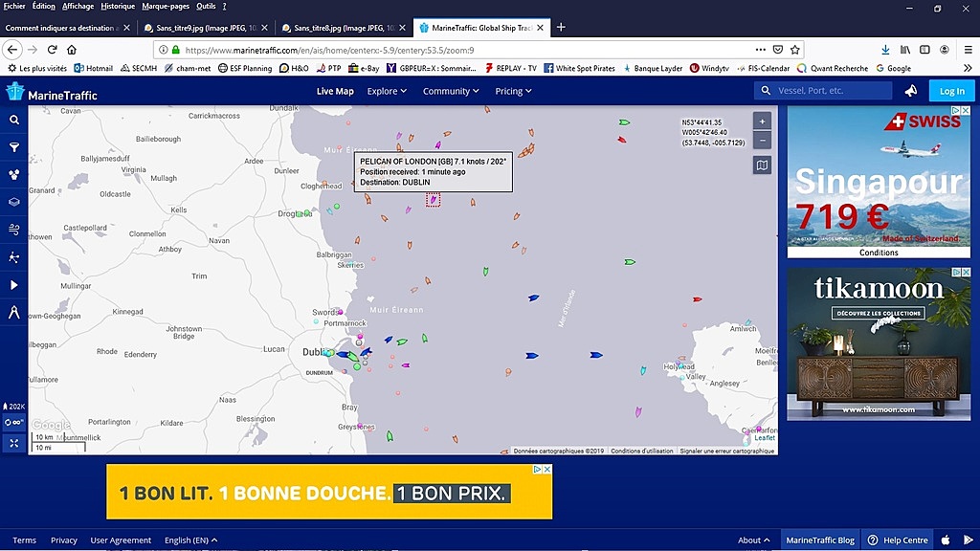980x551 pixels.
Task: Open the browser downloads panel
Action: click(885, 50)
